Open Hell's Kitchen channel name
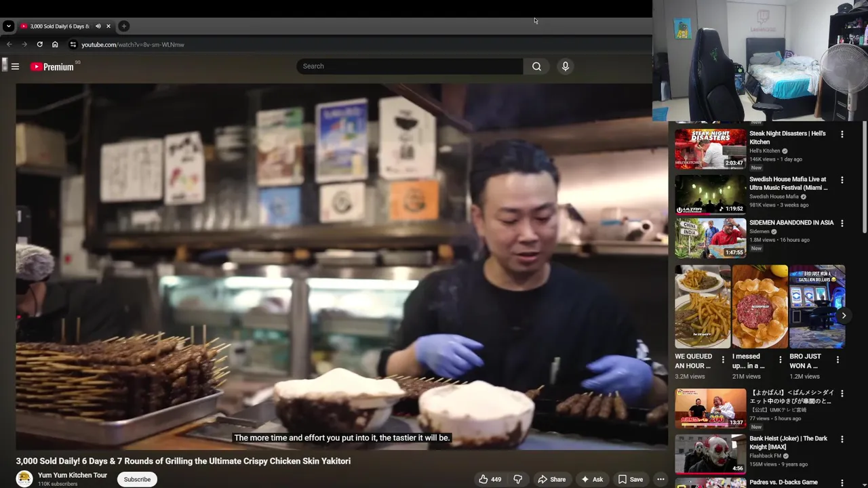The width and height of the screenshot is (868, 488). 765,151
